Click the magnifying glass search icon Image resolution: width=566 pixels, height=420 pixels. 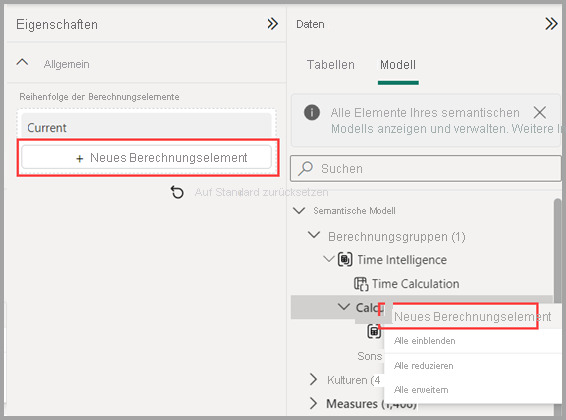305,168
